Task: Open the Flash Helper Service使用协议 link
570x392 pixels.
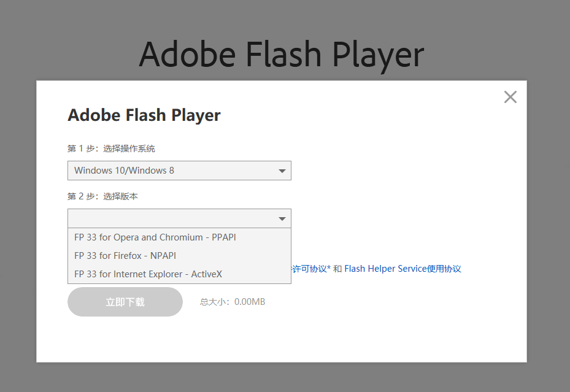Action: pos(402,269)
